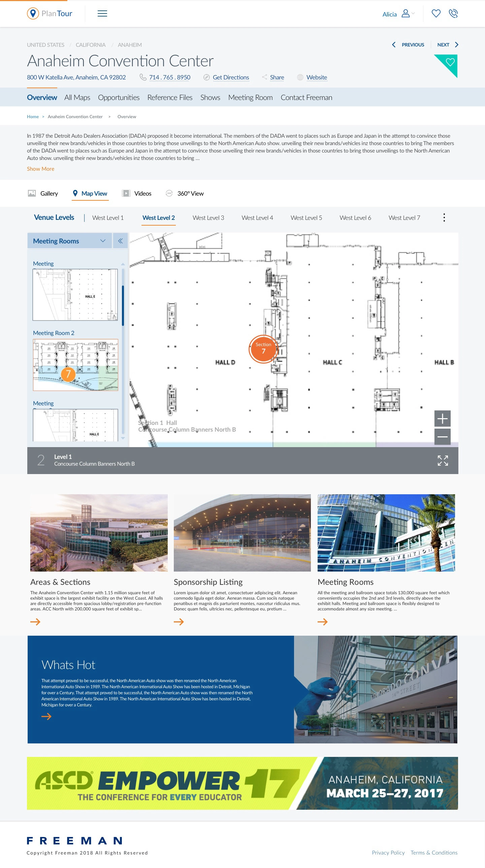Screen dimensions: 485x868
Task: Visit the Website link
Action: (x=317, y=77)
